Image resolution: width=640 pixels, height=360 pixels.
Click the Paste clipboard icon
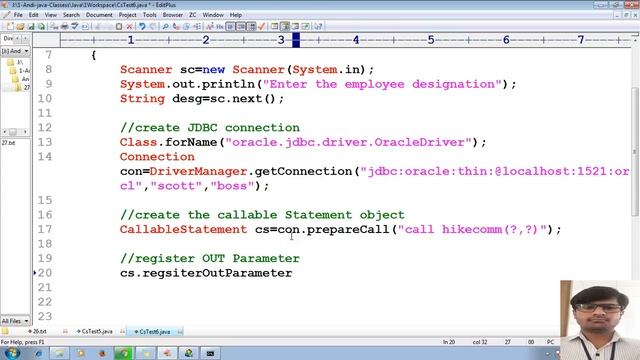(x=119, y=27)
